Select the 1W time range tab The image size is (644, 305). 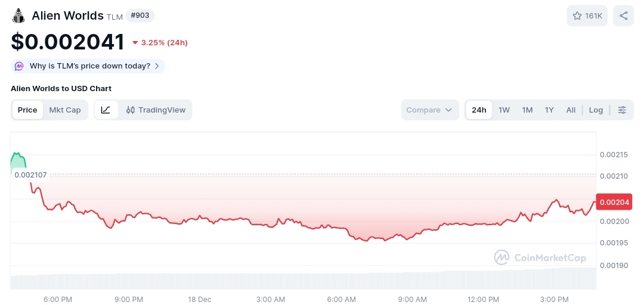(x=504, y=110)
